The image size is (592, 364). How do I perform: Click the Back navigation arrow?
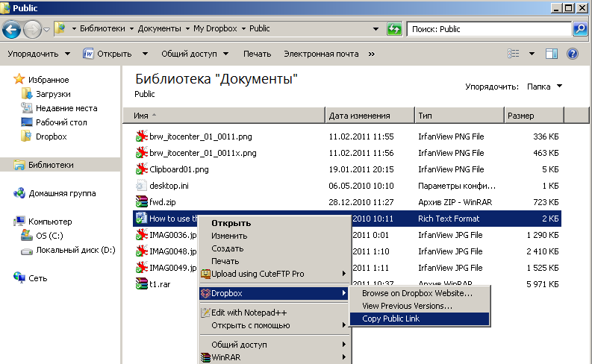tap(11, 29)
